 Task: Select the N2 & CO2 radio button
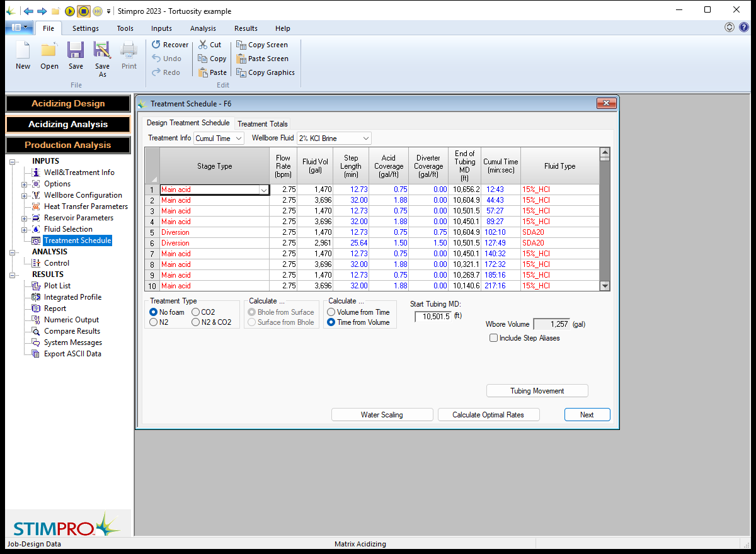click(196, 322)
